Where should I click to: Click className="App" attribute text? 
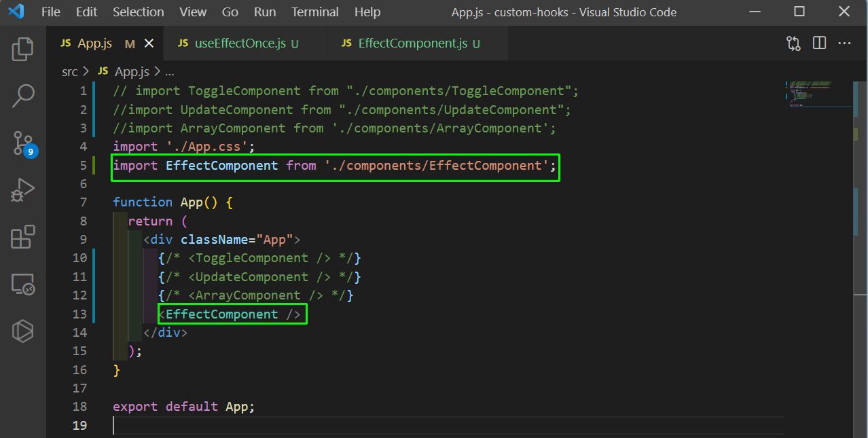point(236,239)
